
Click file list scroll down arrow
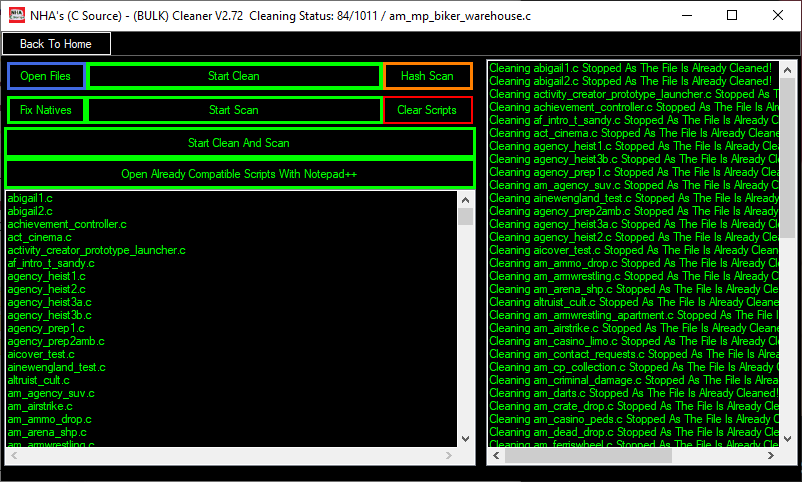tap(465, 439)
